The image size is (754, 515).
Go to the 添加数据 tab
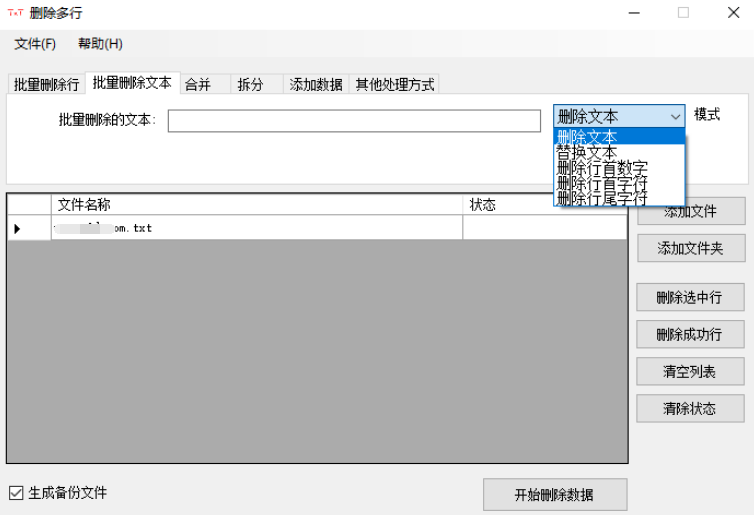(316, 84)
